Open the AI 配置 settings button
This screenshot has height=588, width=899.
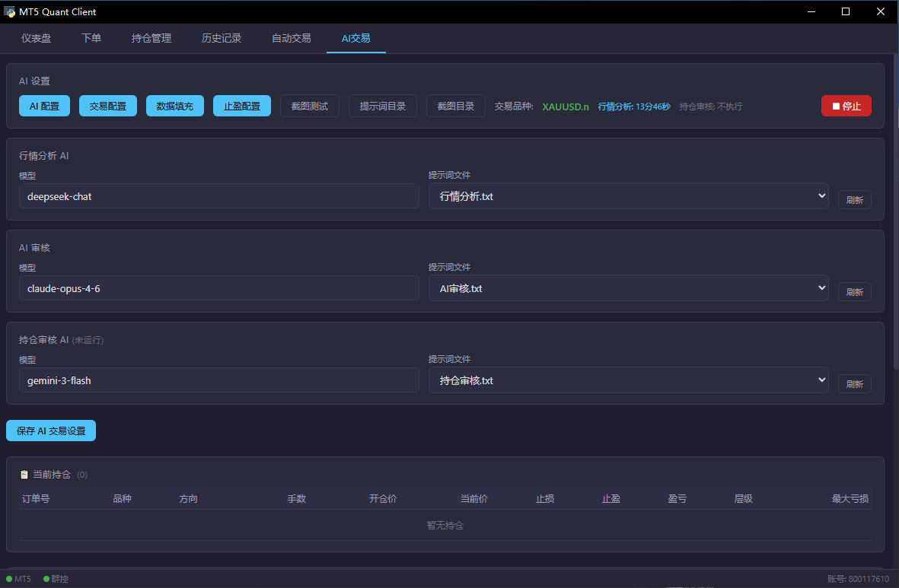click(x=44, y=106)
